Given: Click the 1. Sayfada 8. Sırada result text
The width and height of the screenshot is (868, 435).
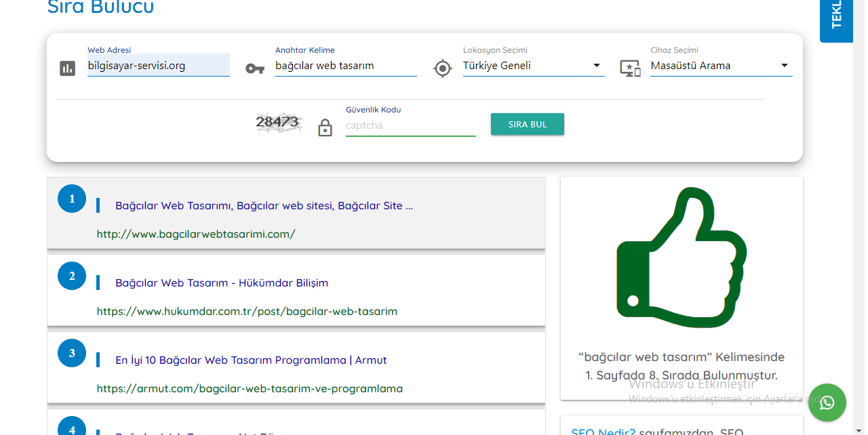Looking at the screenshot, I should click(682, 375).
